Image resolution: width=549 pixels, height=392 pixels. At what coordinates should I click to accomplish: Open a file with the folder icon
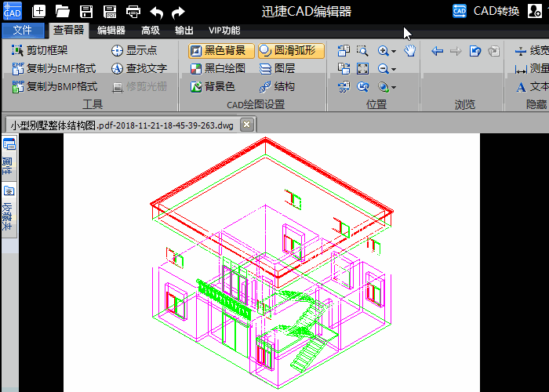click(x=62, y=11)
